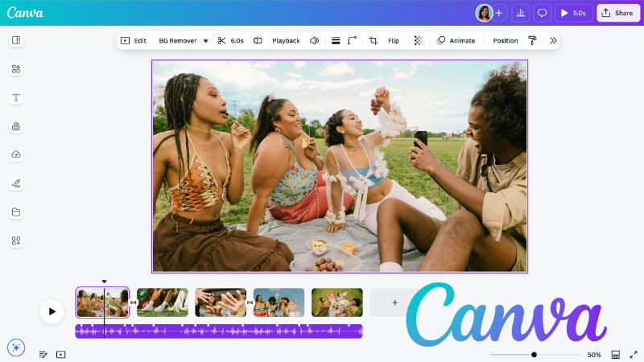Open the Apps panel

(16, 241)
